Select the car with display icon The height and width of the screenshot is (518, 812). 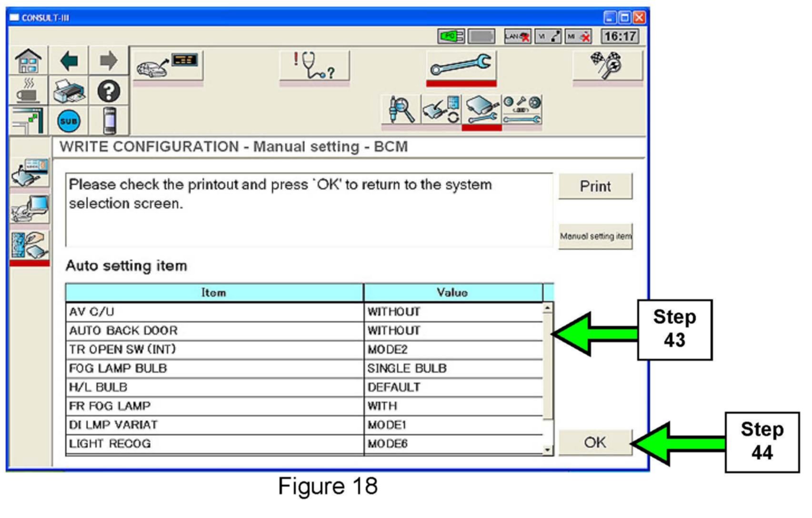click(x=168, y=66)
